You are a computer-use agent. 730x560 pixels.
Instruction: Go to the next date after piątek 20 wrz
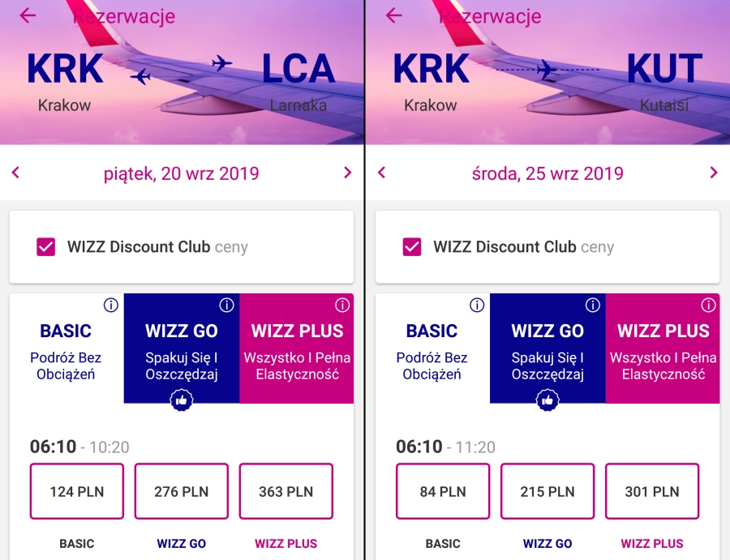coord(347,173)
